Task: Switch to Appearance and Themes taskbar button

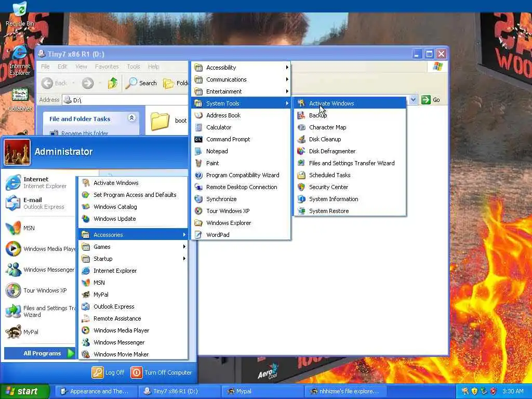Action: point(96,391)
